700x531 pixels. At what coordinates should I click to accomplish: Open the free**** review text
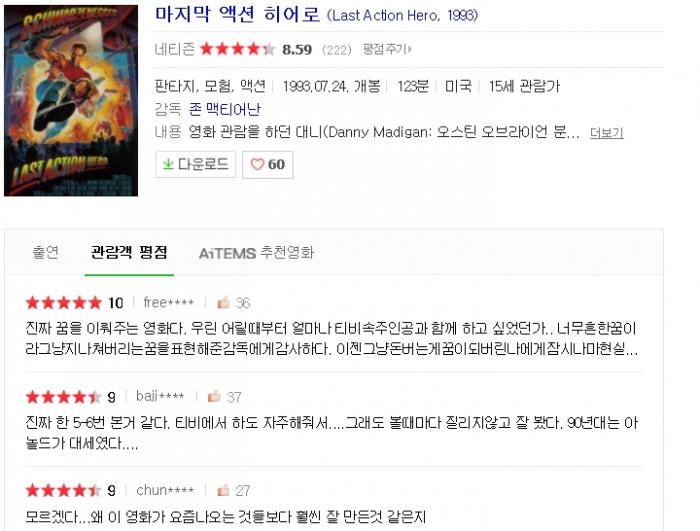coord(331,339)
